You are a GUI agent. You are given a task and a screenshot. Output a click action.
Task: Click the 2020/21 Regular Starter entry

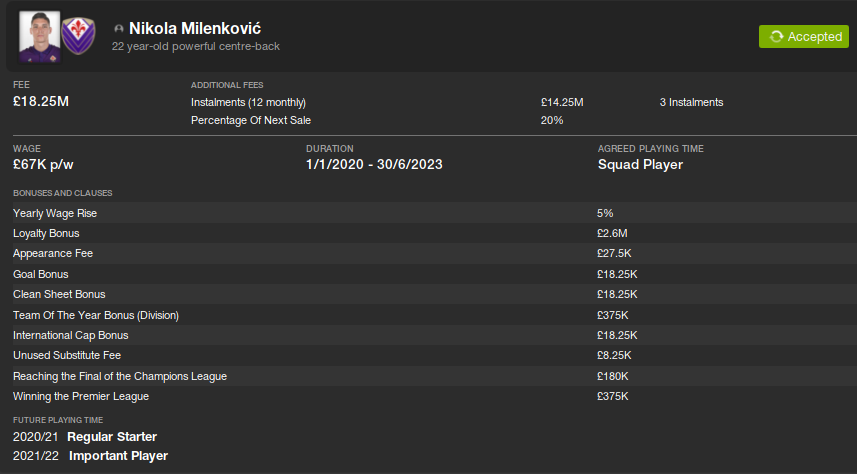(x=85, y=437)
